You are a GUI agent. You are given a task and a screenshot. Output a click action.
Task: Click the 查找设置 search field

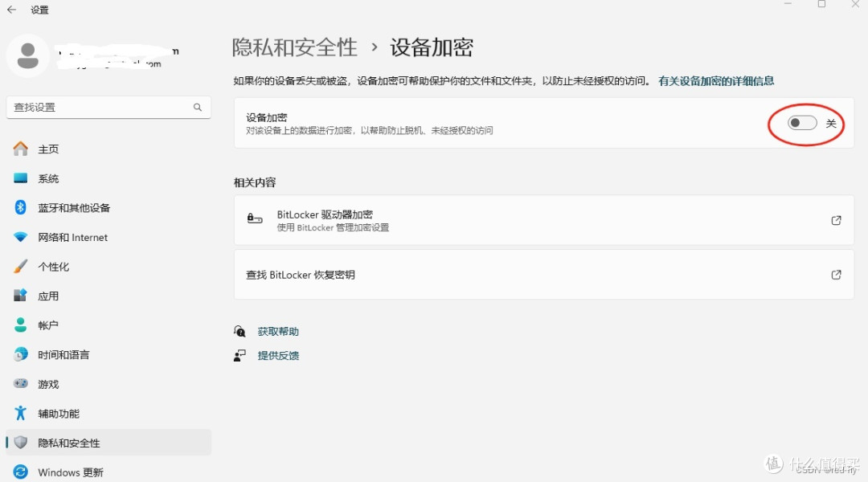point(108,108)
